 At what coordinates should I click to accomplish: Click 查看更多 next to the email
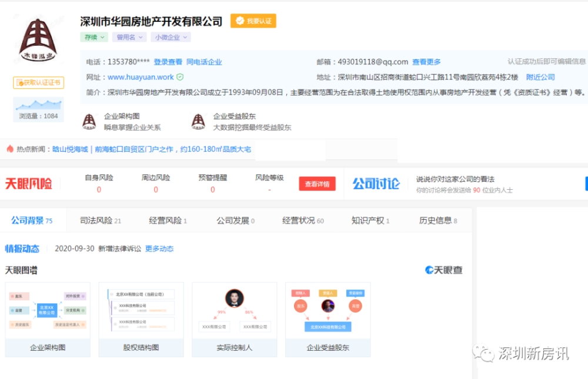(426, 62)
